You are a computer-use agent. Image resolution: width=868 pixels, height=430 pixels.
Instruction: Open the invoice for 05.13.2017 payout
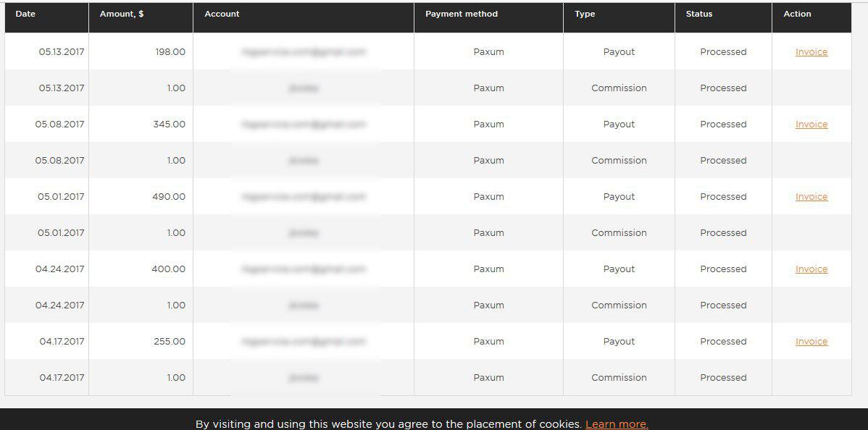point(811,52)
